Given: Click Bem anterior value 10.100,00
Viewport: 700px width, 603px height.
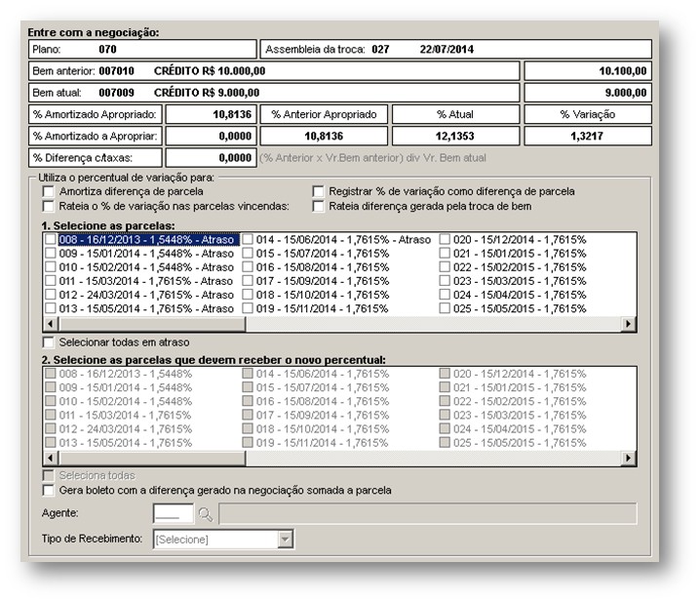Looking at the screenshot, I should [x=623, y=71].
